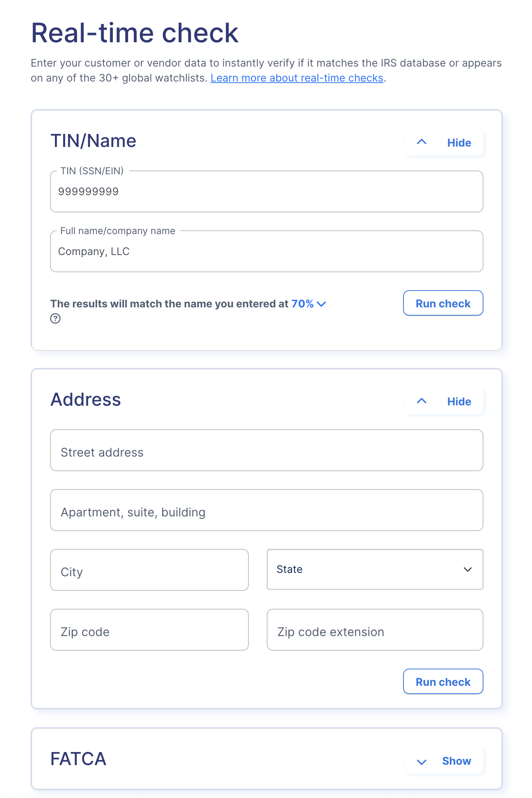Open the 70% match threshold dropdown
The height and width of the screenshot is (798, 532).
coord(309,304)
